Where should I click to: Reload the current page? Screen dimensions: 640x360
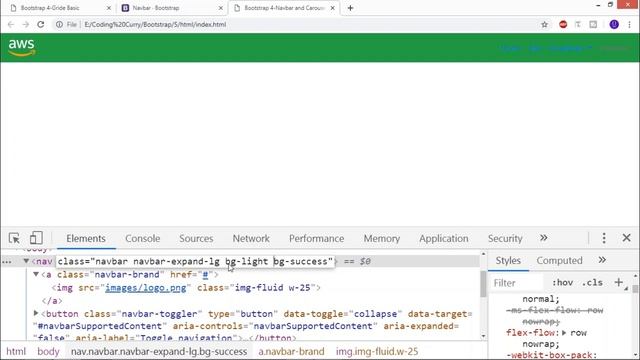(x=40, y=24)
